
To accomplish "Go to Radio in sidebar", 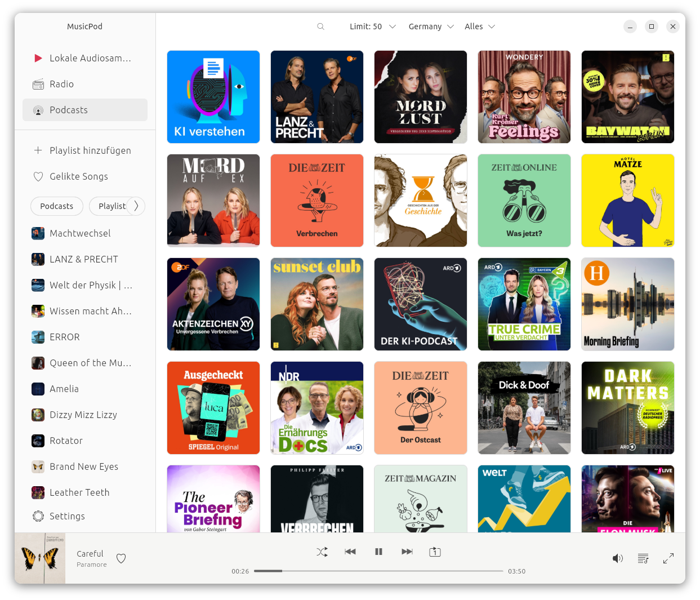I will pyautogui.click(x=85, y=84).
